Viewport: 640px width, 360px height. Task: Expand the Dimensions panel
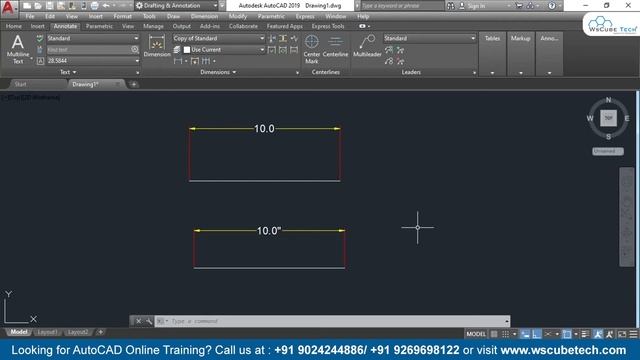click(218, 72)
